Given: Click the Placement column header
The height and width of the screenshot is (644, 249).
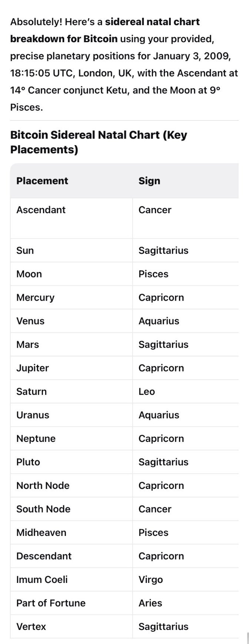Looking at the screenshot, I should (x=42, y=181).
